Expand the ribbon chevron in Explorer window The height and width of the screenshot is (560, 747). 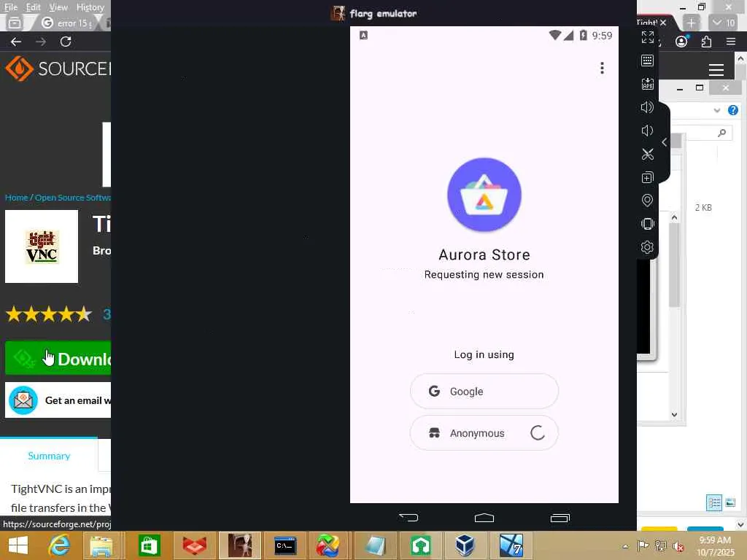coord(716,111)
